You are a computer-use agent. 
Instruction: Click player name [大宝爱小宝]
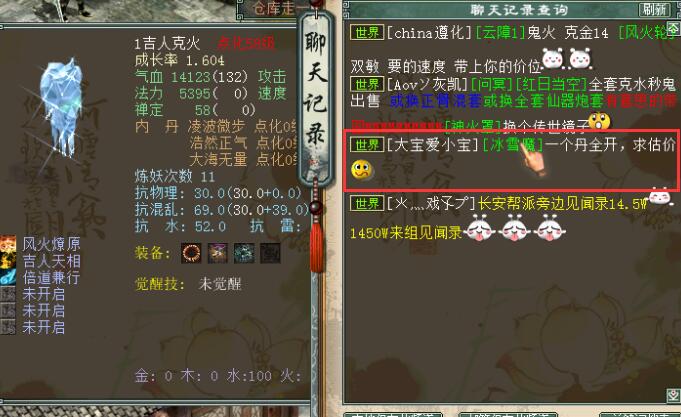pyautogui.click(x=433, y=145)
